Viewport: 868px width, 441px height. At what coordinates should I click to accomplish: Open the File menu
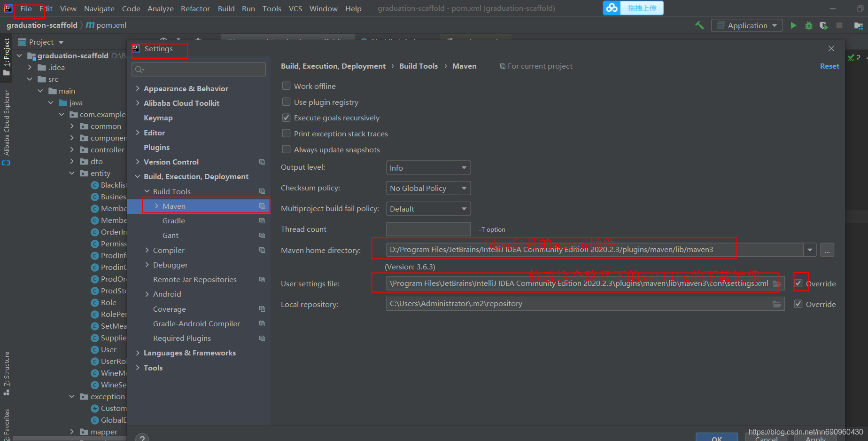point(26,8)
